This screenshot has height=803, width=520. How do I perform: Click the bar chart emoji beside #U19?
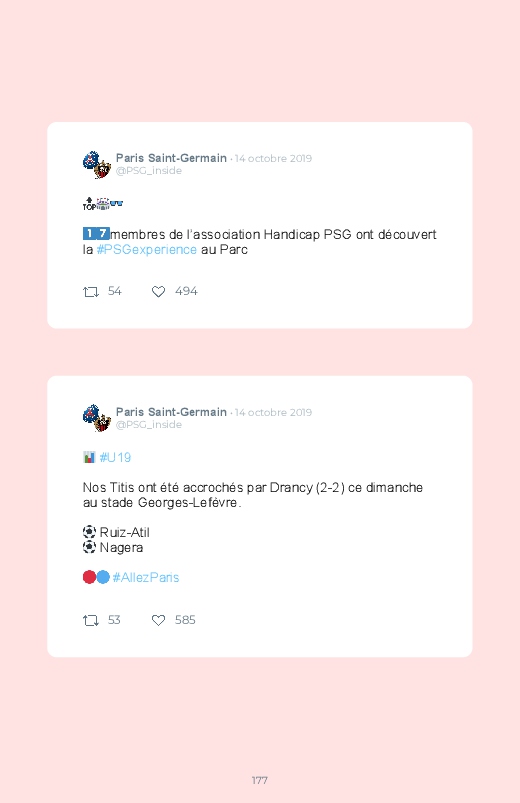pyautogui.click(x=89, y=457)
